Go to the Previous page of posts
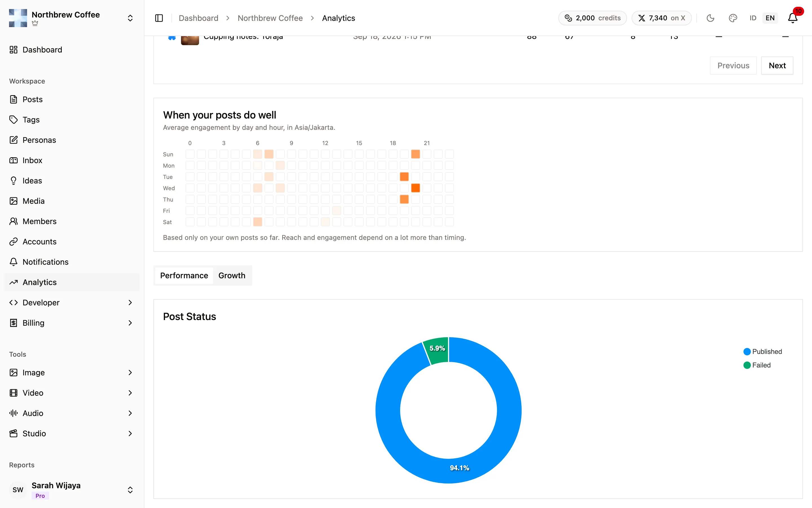This screenshot has width=812, height=508. [733, 65]
